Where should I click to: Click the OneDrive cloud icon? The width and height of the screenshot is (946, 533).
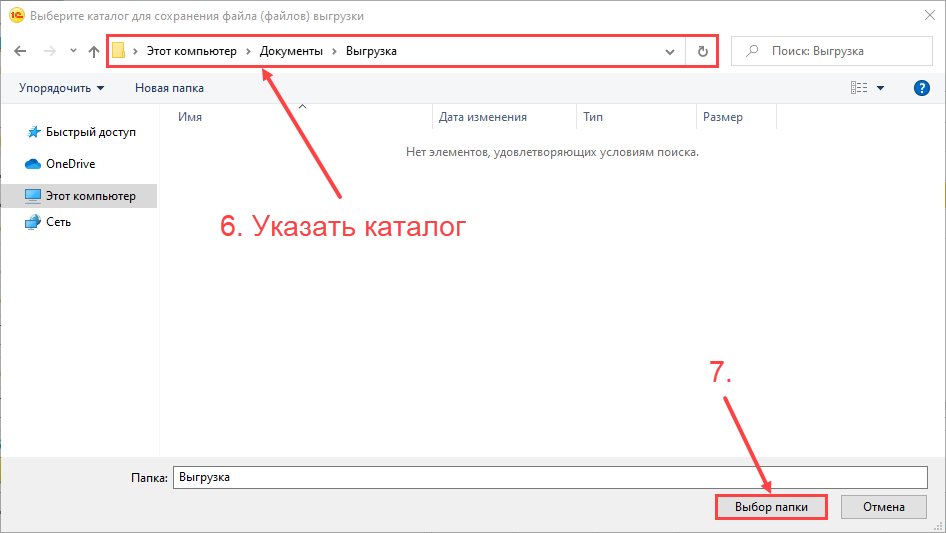tap(33, 164)
